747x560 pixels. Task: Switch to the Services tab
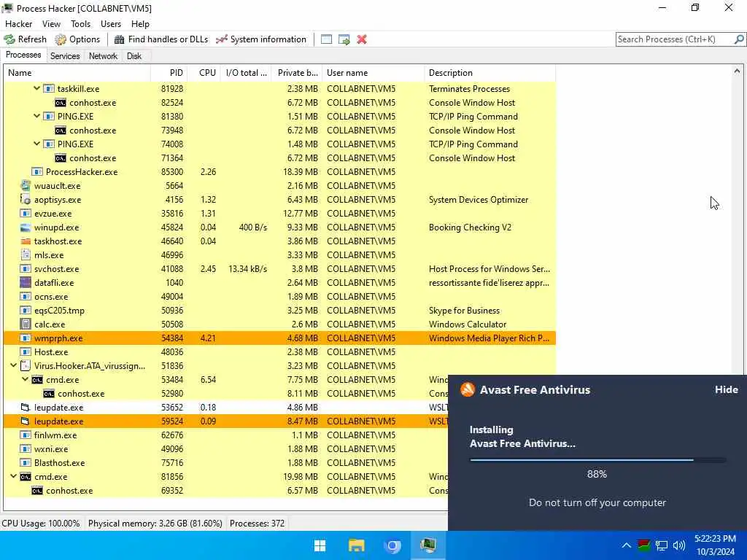pyautogui.click(x=65, y=56)
